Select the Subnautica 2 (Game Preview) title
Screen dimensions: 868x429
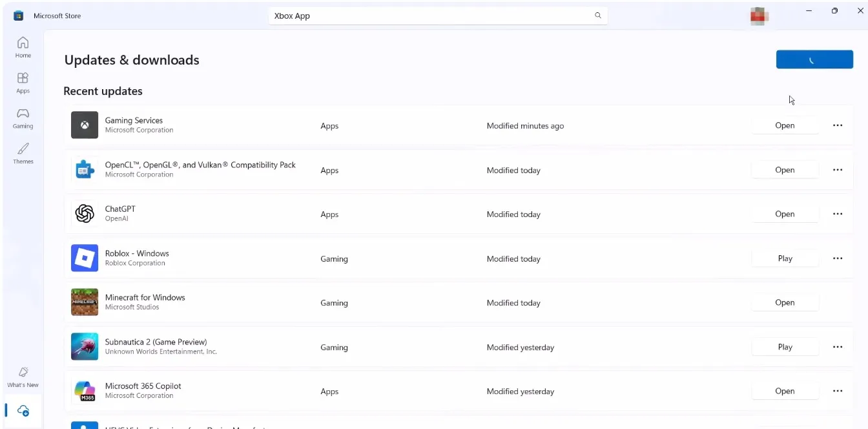point(156,342)
